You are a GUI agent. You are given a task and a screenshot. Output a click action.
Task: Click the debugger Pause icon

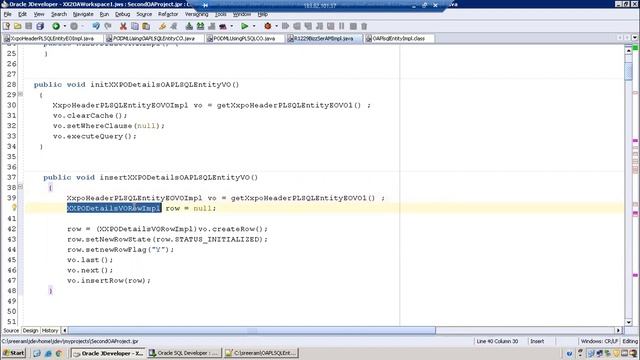click(342, 26)
